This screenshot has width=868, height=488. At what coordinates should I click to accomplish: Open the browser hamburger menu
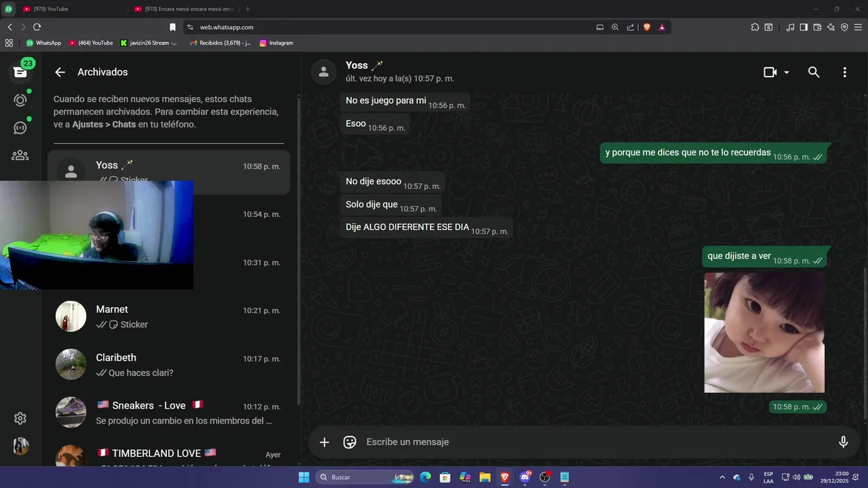[x=858, y=27]
